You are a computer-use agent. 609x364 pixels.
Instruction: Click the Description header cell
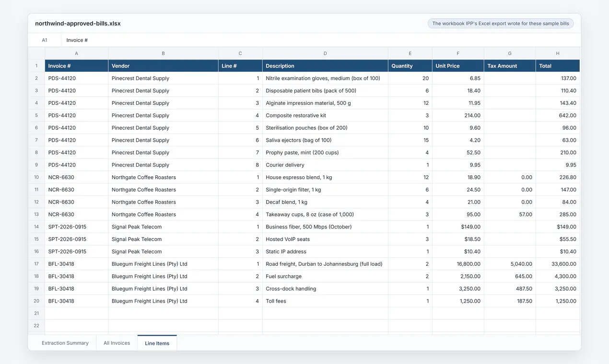click(x=325, y=66)
